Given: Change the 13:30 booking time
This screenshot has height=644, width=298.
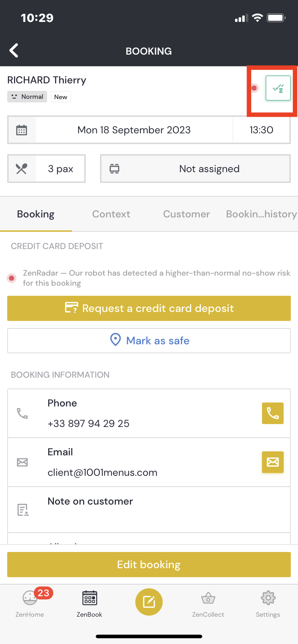Looking at the screenshot, I should (261, 130).
